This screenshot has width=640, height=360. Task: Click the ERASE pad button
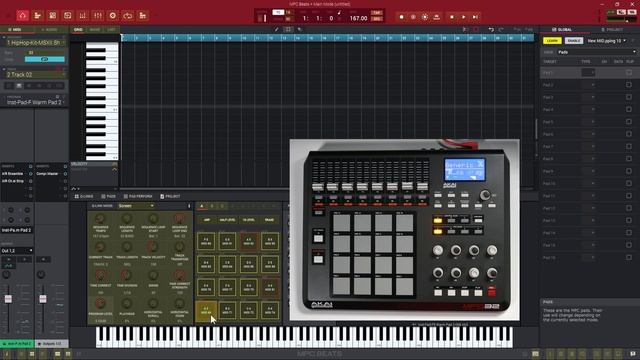click(269, 220)
